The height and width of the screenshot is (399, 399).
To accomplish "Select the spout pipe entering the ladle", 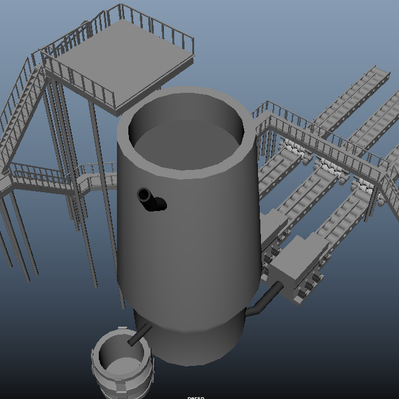I will pos(140,334).
